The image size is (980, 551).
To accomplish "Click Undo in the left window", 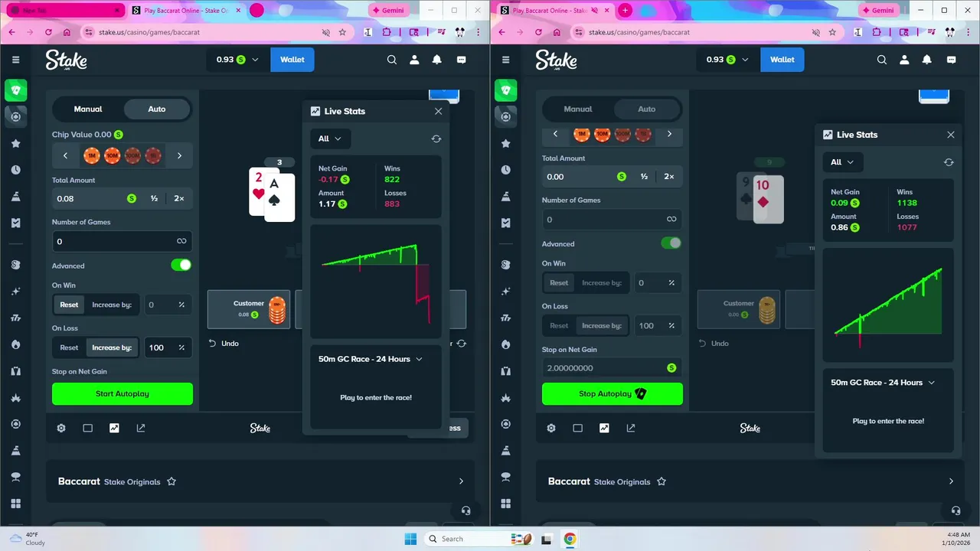I will (x=224, y=344).
